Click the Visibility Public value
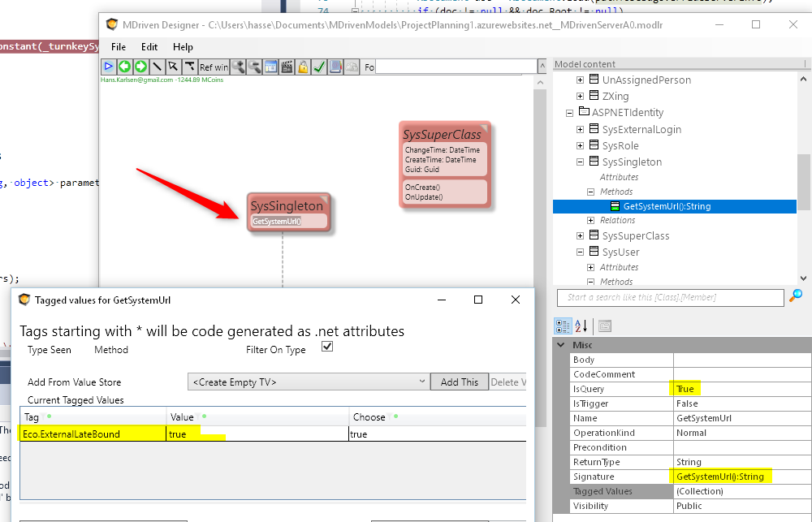 pyautogui.click(x=741, y=506)
